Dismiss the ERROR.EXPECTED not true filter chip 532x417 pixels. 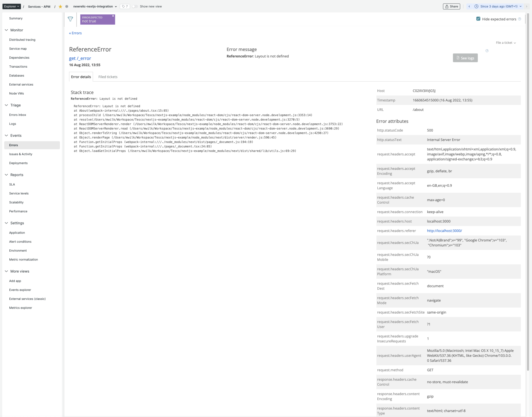coord(113,16)
